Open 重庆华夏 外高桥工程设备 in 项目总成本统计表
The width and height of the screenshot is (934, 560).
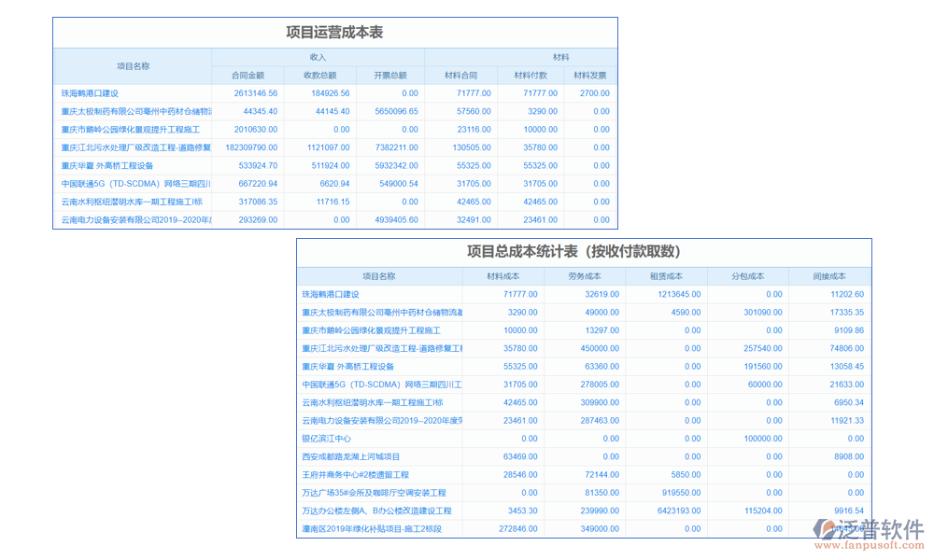tap(347, 367)
